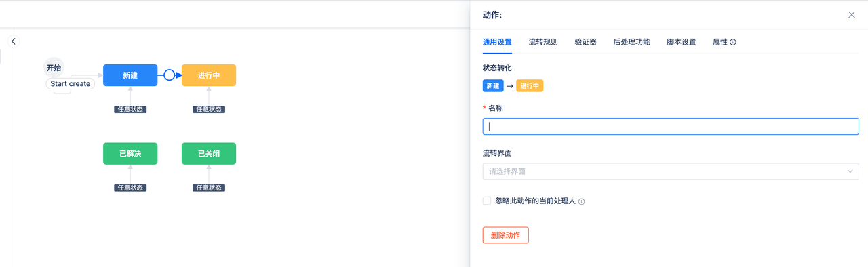Open the 流转界面 dropdown

click(x=671, y=171)
